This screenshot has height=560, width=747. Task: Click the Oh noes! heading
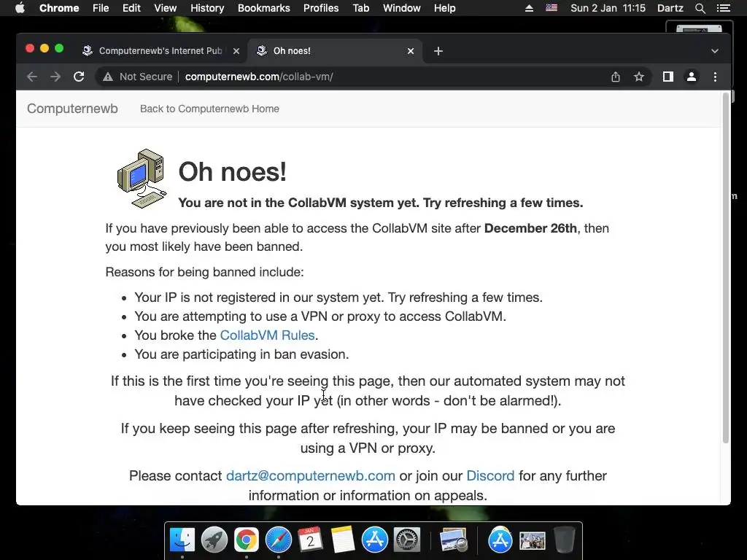pos(233,171)
